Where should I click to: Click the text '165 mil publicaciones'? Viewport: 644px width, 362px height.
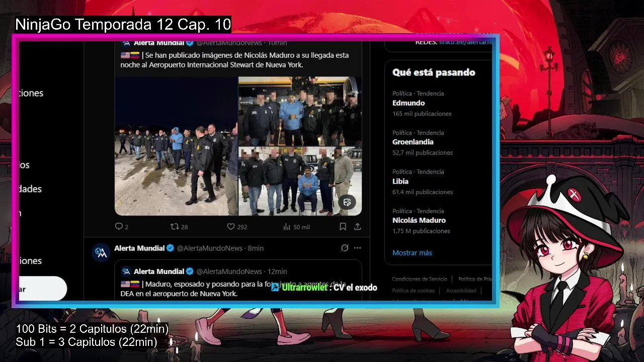tap(422, 114)
